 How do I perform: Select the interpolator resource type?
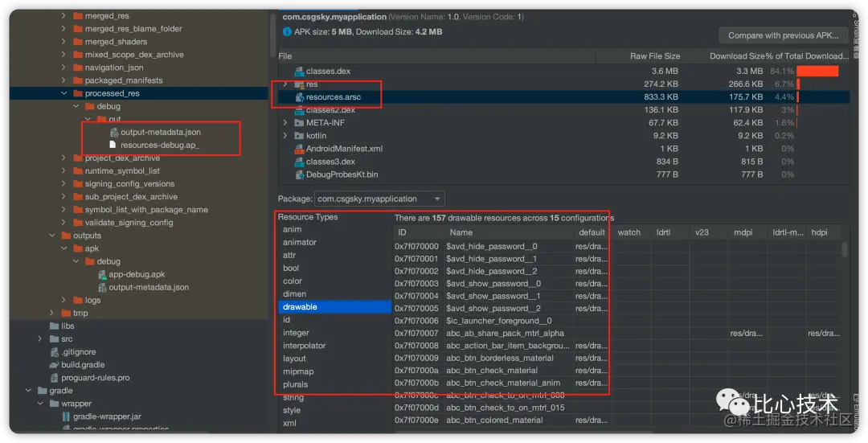(305, 346)
